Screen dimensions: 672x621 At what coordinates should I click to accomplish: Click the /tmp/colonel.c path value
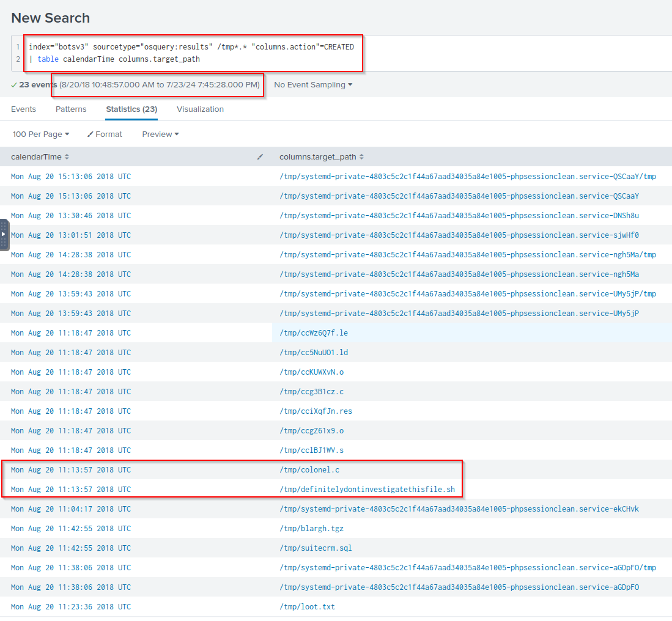pos(309,470)
